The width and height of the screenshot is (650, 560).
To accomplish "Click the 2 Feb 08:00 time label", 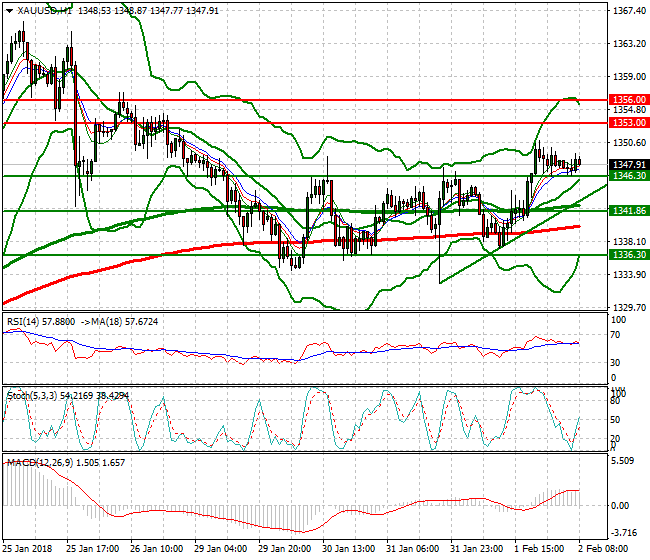I will coord(603,549).
